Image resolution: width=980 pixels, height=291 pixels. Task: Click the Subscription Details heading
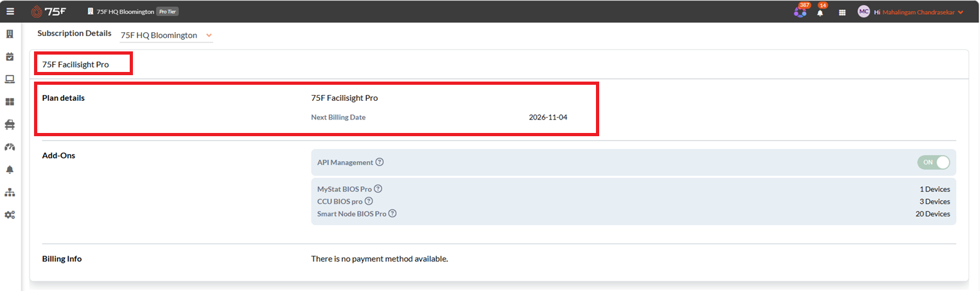pyautogui.click(x=74, y=33)
